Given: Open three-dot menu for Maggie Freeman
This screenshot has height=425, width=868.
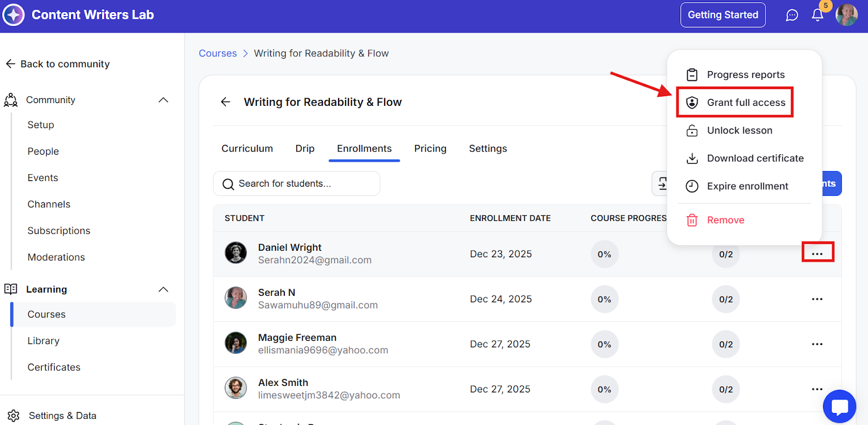Looking at the screenshot, I should pos(817,344).
